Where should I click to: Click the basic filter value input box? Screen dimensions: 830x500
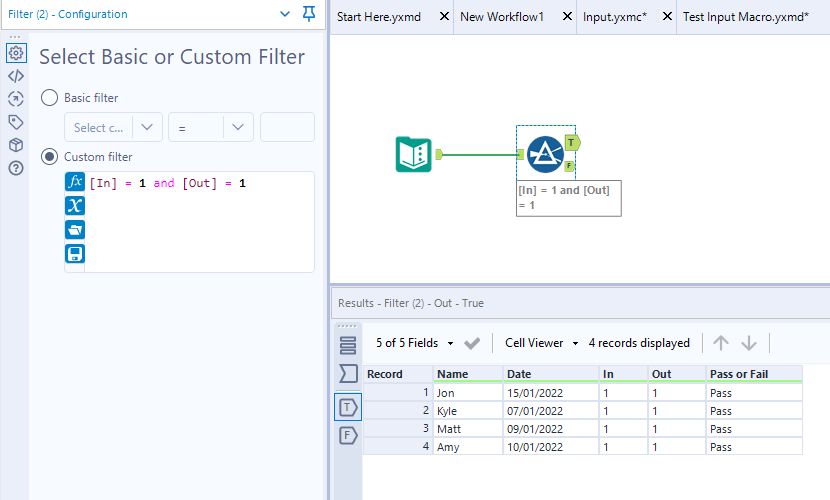287,127
